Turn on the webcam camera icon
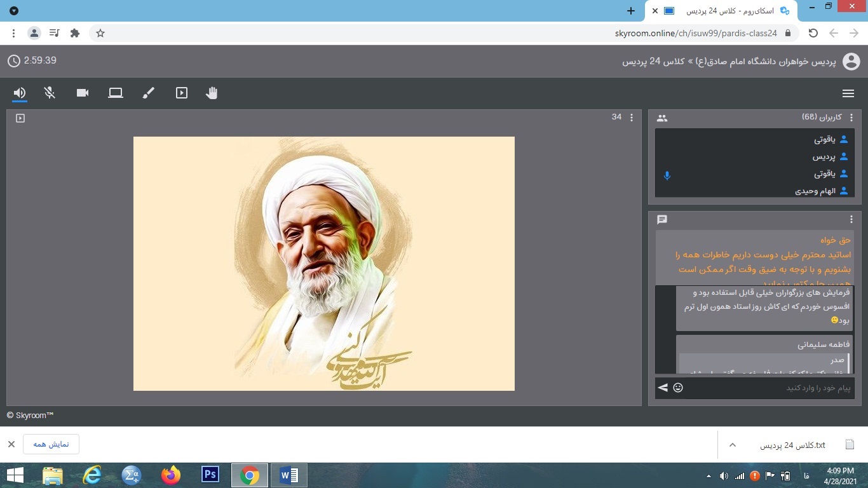868x488 pixels. (x=83, y=93)
